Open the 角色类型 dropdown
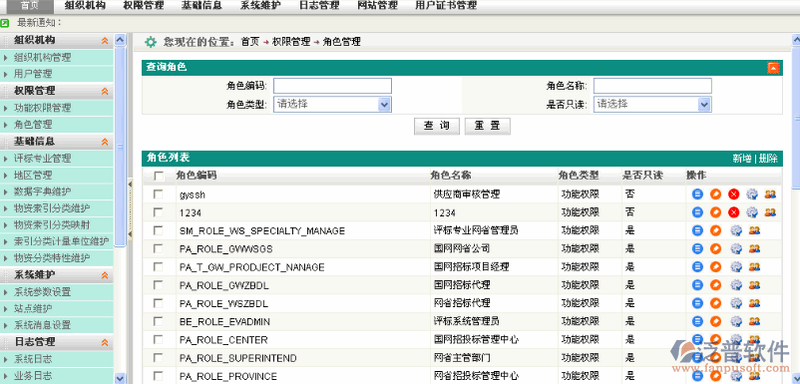The height and width of the screenshot is (384, 800). pos(333,104)
